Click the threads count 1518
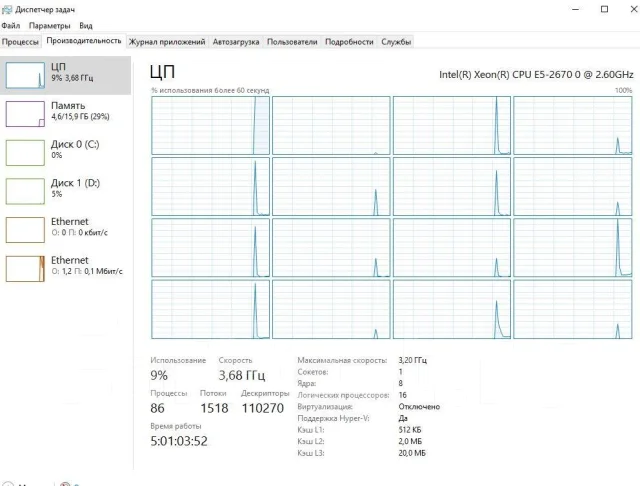This screenshot has height=486, width=640. click(x=214, y=408)
